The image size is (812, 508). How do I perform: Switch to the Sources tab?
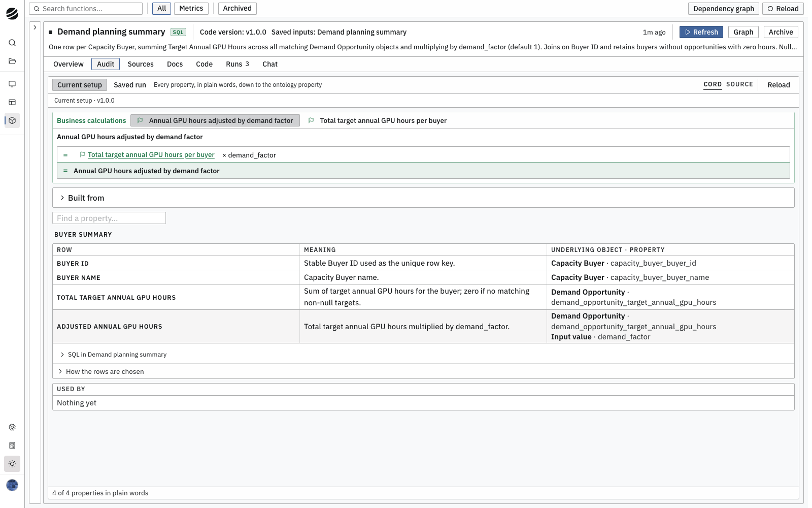141,64
